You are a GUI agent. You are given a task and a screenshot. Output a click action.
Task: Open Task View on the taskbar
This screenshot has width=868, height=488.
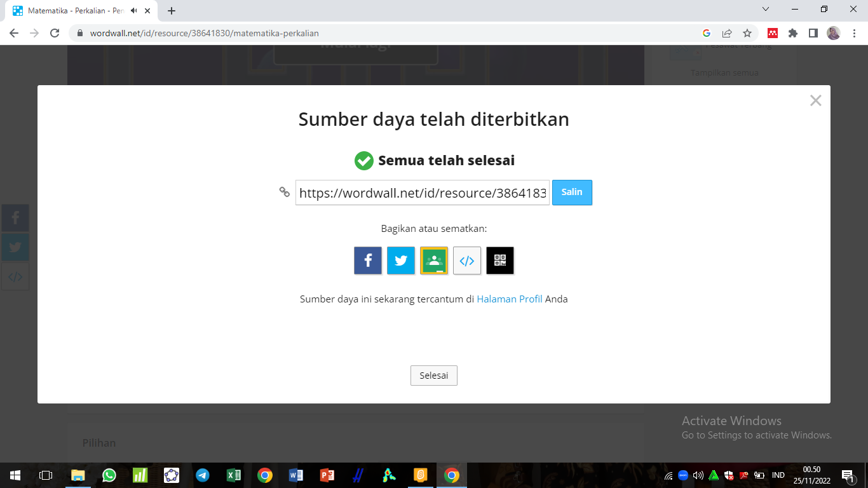(x=46, y=475)
